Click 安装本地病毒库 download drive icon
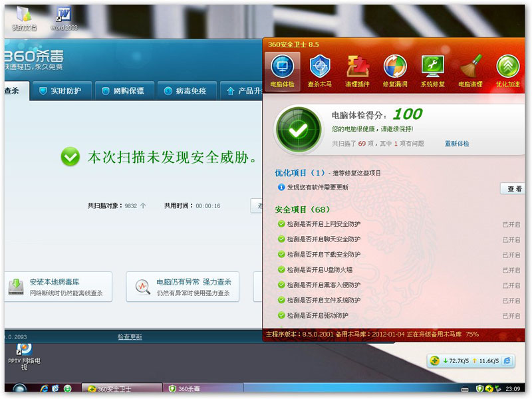This screenshot has height=399, width=532. (x=16, y=287)
